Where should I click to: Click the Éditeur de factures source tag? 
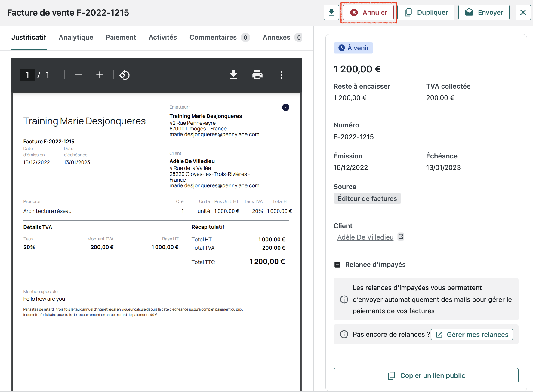pos(367,198)
